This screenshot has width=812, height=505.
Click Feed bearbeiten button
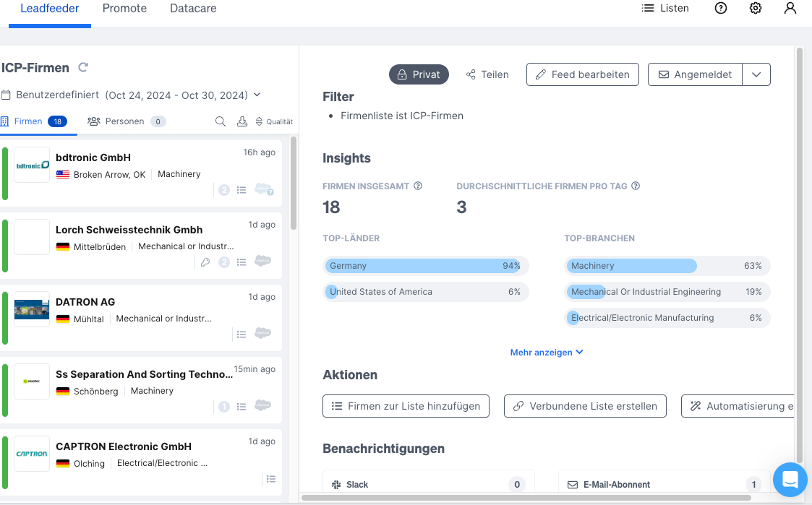583,74
